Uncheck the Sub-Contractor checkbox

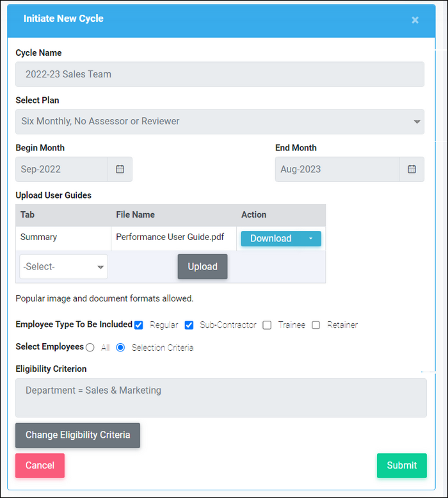point(189,325)
